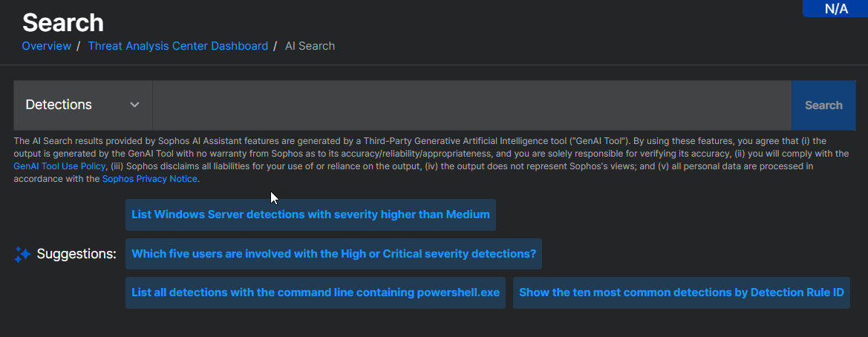The width and height of the screenshot is (868, 337).
Task: Open the Sophos Privacy Notice link
Action: pyautogui.click(x=150, y=179)
